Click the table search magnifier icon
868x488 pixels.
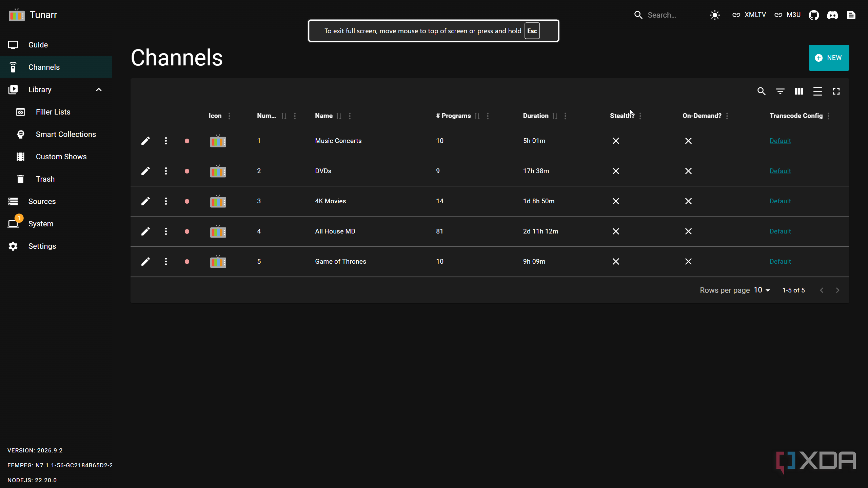tap(762, 91)
